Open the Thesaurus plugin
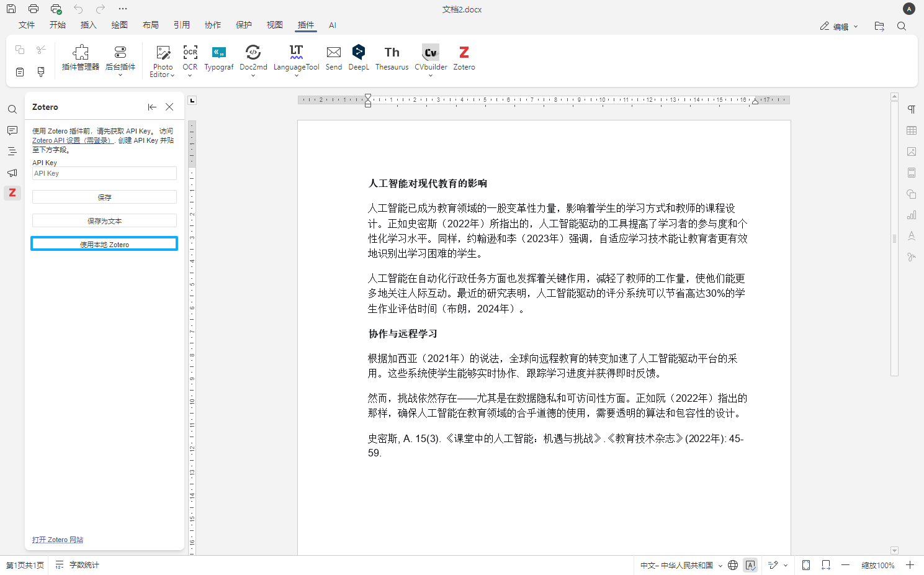This screenshot has height=575, width=924. point(392,59)
